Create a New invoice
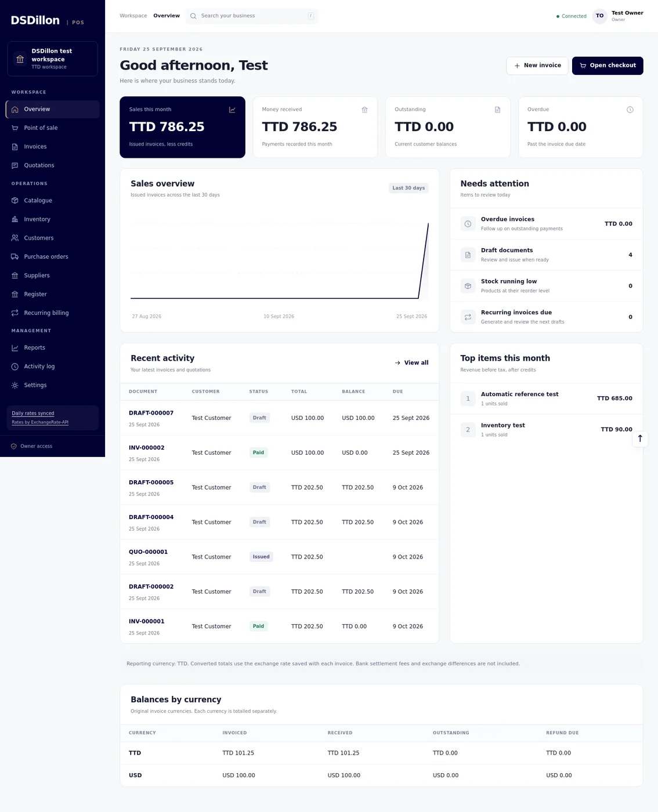 coord(537,66)
